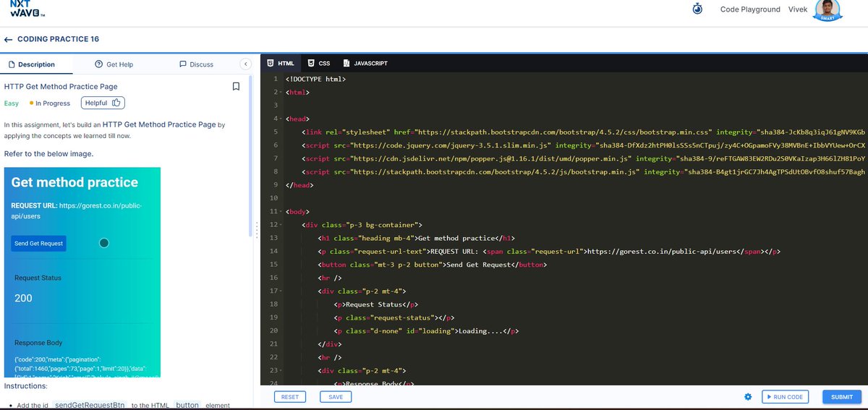Click line 20 Loading paragraph code

427,330
